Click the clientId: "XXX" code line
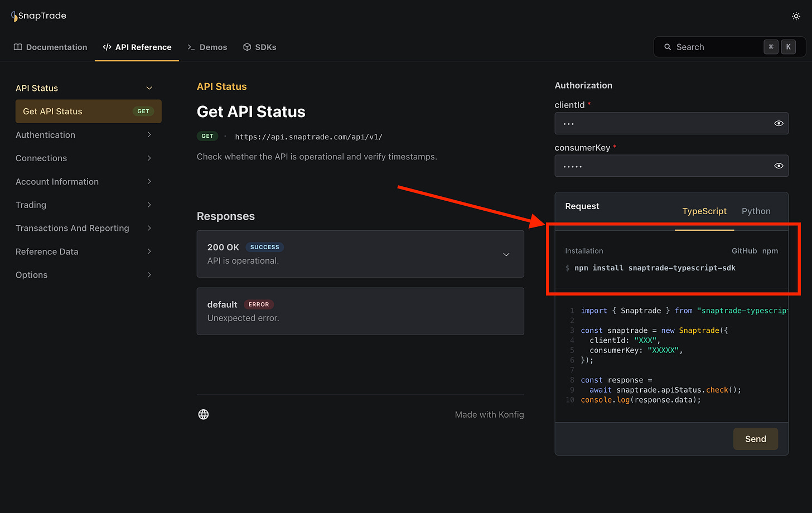The width and height of the screenshot is (812, 513). pyautogui.click(x=625, y=340)
